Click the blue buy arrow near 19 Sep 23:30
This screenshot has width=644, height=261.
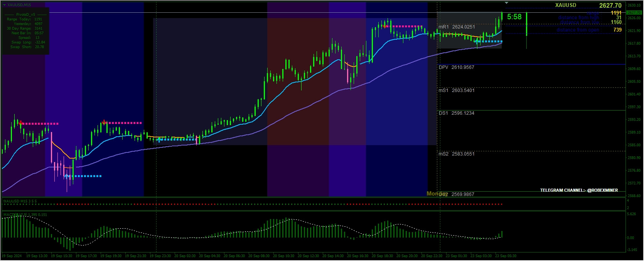coord(159,140)
